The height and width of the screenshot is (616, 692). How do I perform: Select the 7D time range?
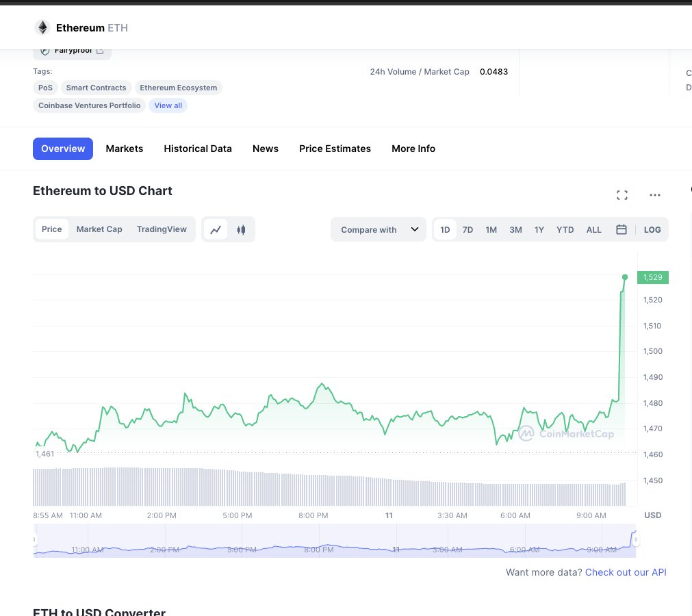[467, 230]
